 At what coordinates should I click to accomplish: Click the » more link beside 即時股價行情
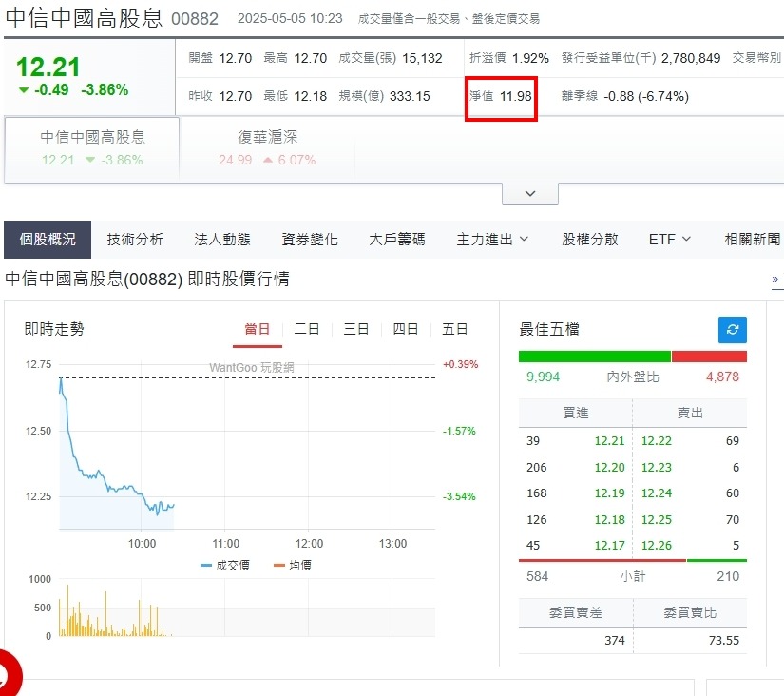(x=775, y=280)
